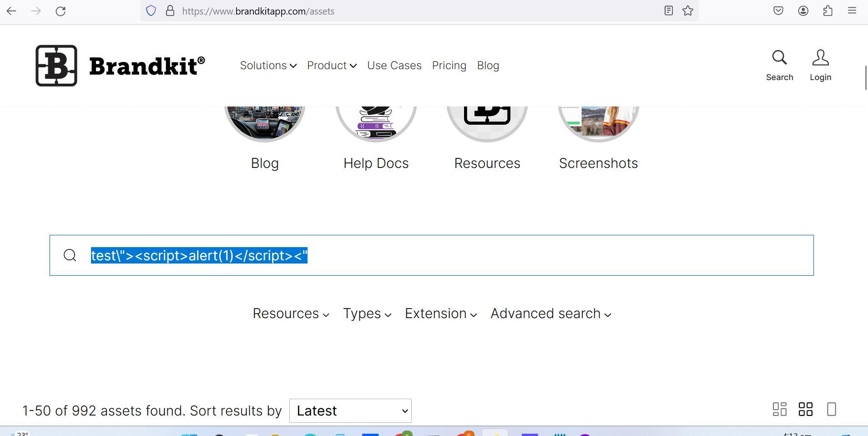Open the Search icon in header

(x=779, y=66)
